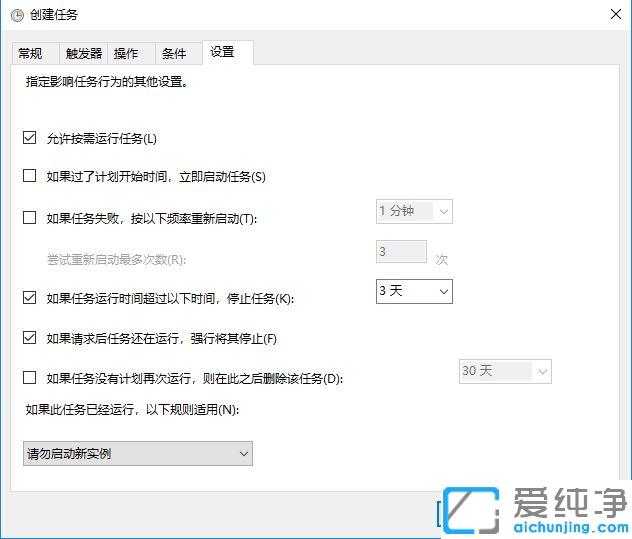Select the 条件 tab
The height and width of the screenshot is (539, 632).
(174, 53)
